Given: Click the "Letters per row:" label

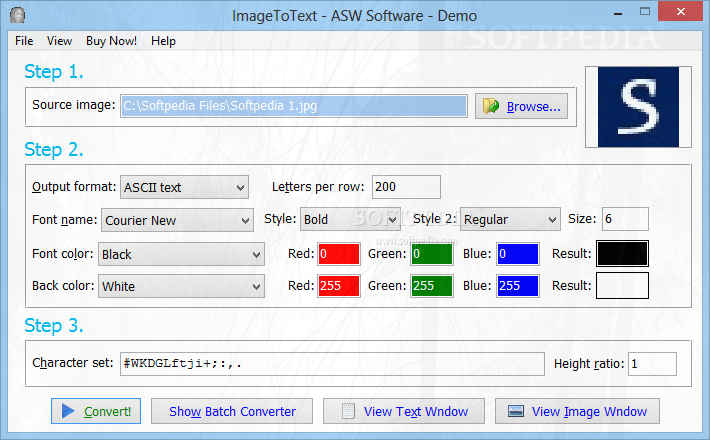Looking at the screenshot, I should pos(318,187).
